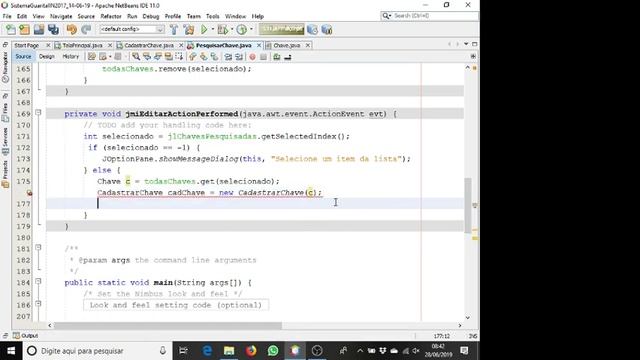
Task: Click the Shift Line Left editor icon
Action: pyautogui.click(x=228, y=57)
